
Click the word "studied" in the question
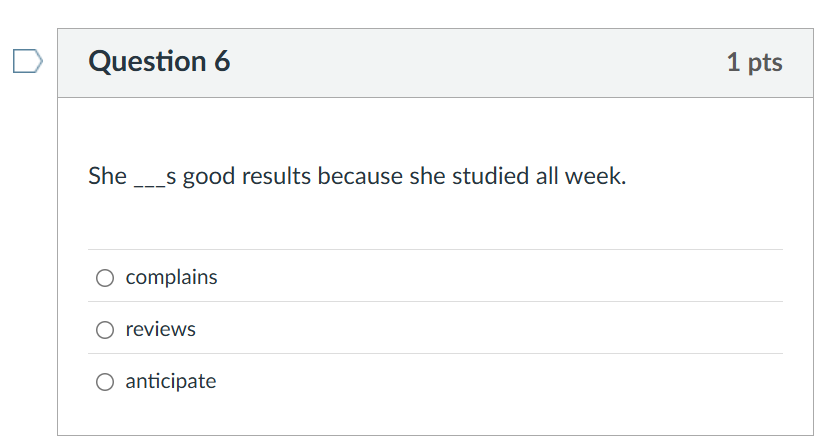485,178
